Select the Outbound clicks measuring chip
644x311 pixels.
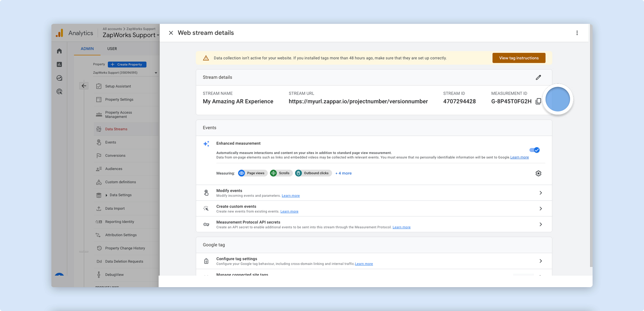(x=313, y=173)
